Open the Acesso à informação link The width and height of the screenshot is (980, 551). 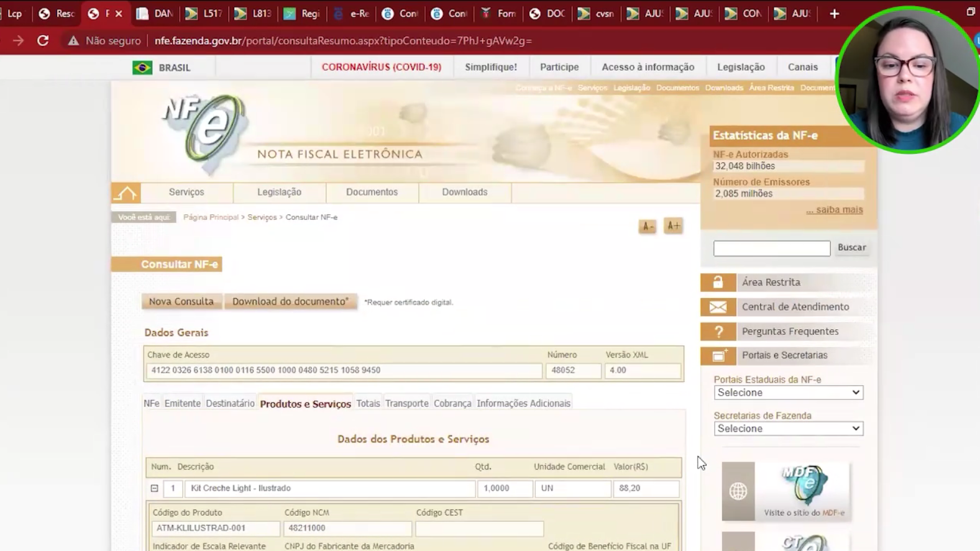[648, 67]
